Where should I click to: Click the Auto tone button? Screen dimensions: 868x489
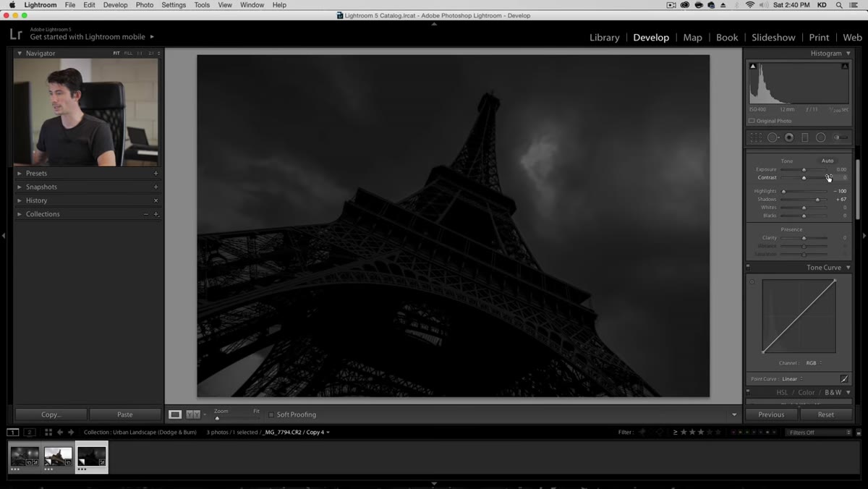[x=827, y=161]
